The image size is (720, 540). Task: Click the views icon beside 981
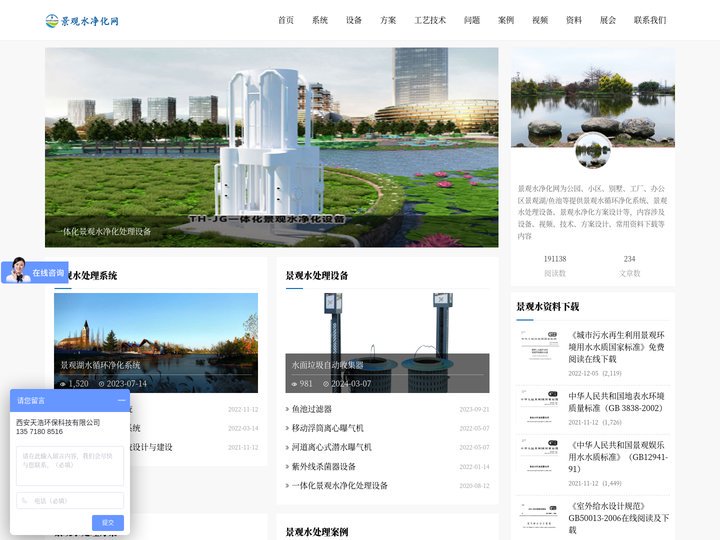(x=294, y=384)
